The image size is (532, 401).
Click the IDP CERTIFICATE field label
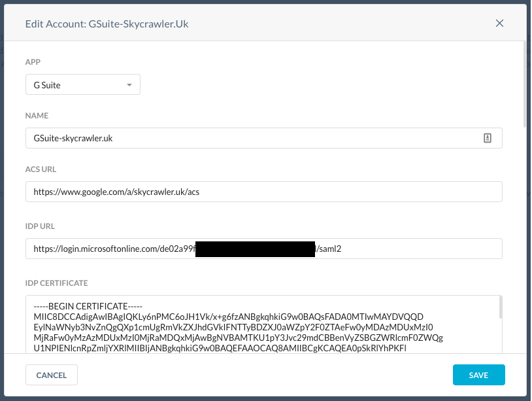pyautogui.click(x=57, y=283)
